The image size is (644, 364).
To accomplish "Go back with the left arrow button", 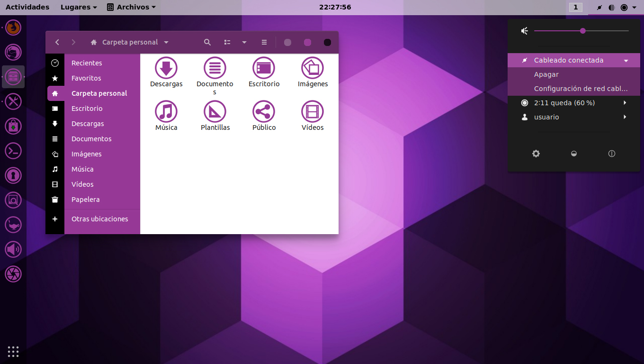I will click(57, 42).
